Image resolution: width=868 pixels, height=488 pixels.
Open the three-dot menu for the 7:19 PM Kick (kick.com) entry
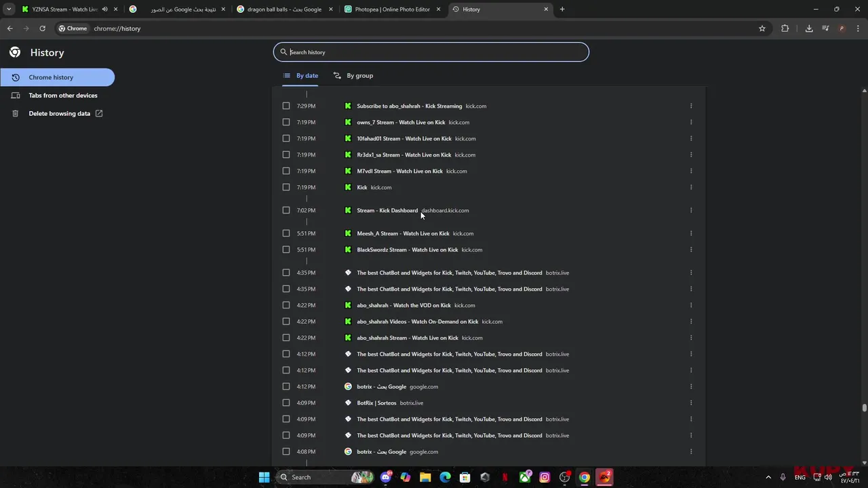691,187
